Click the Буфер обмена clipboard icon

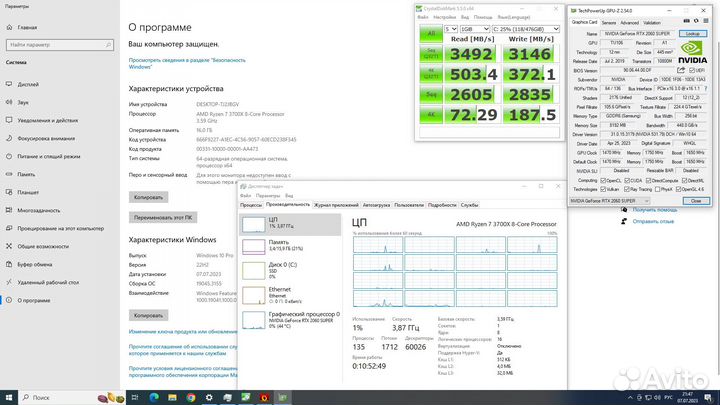pos(9,264)
